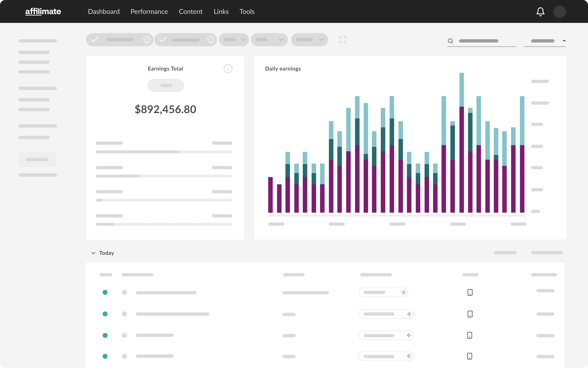Open the third filter dropdown chip
The width and height of the screenshot is (588, 368).
tap(234, 40)
